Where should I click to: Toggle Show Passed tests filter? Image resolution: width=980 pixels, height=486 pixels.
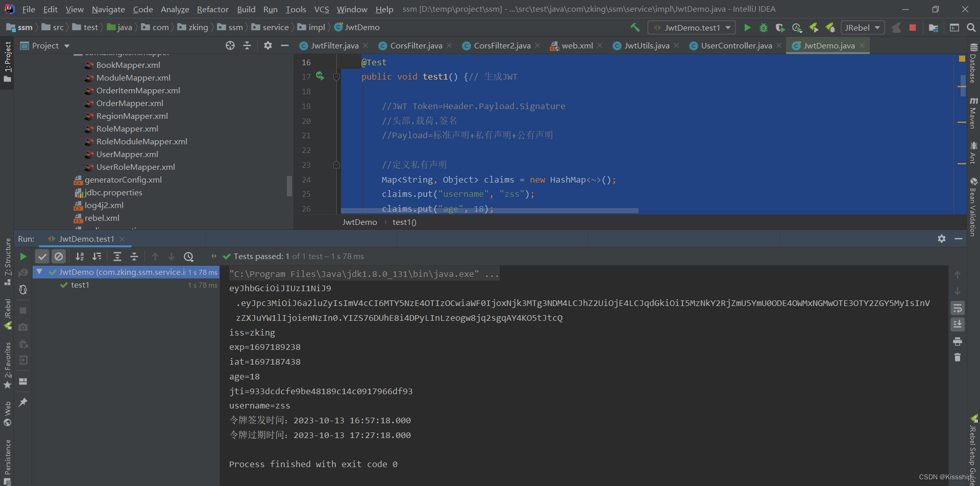(42, 257)
